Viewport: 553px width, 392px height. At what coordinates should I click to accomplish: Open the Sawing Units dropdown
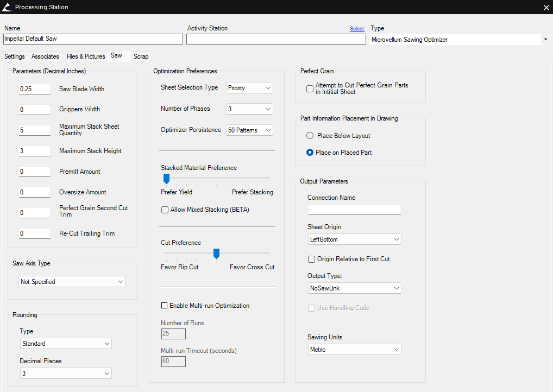pos(354,350)
